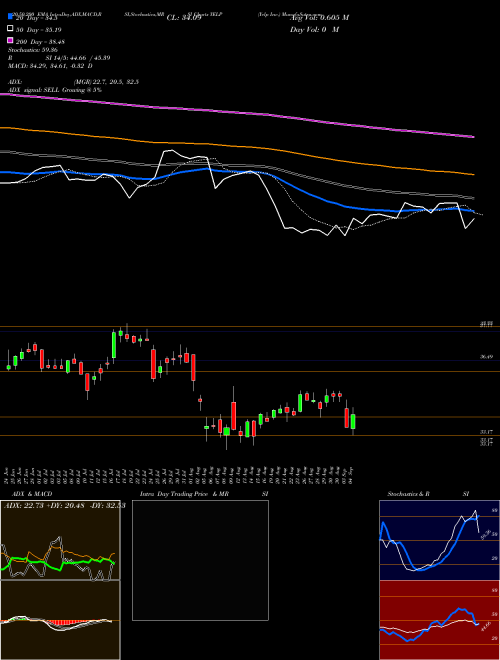Click the 'Intra Day Trading Price' panel title
This screenshot has width=500, height=660.
point(173,494)
